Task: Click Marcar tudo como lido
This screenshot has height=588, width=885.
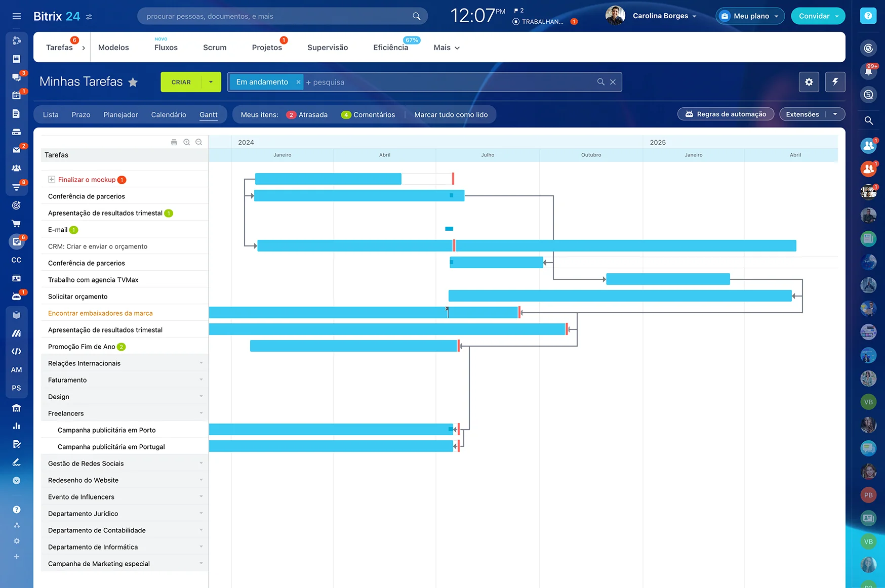Action: (451, 114)
